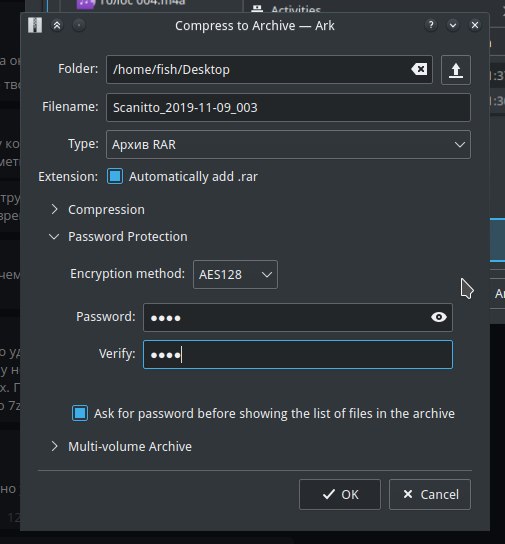This screenshot has width=505, height=544.
Task: Show password using the eye icon
Action: pos(439,317)
